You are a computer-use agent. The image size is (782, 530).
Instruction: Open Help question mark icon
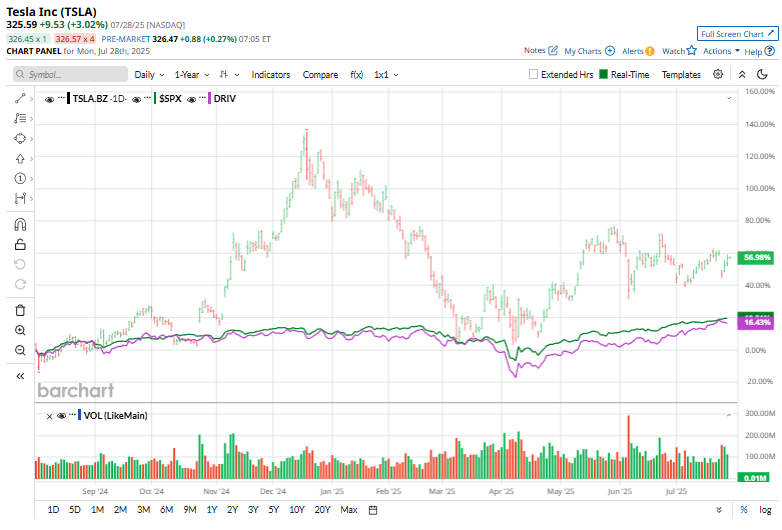point(770,51)
